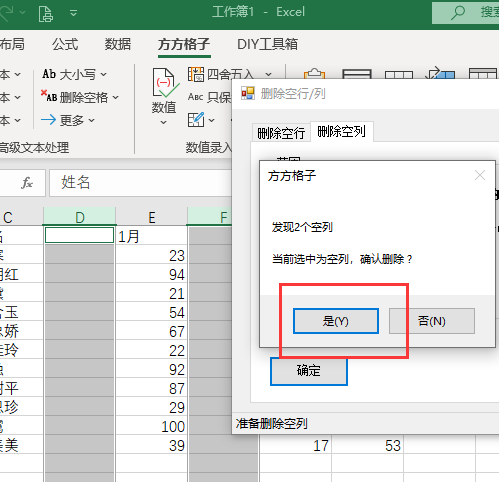Image resolution: width=499 pixels, height=482 pixels.
Task: Click the red-X AB 删除空格 icon
Action: [49, 96]
